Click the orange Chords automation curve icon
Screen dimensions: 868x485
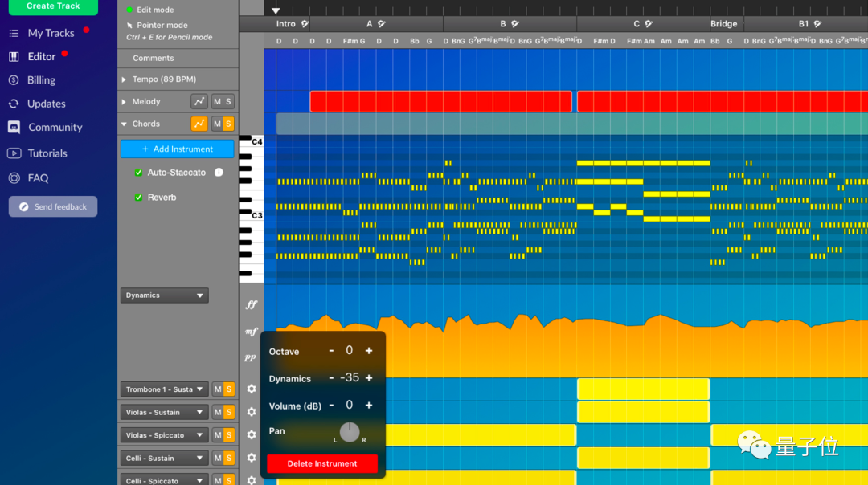(x=199, y=124)
